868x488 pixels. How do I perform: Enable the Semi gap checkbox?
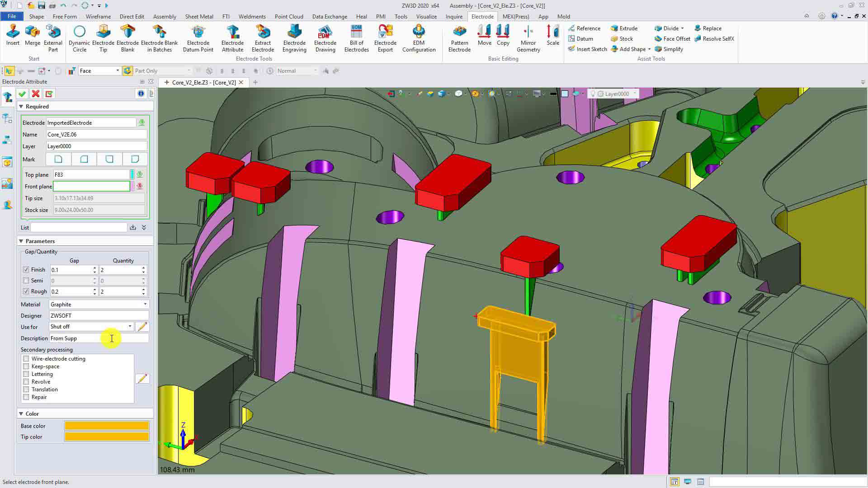[26, 281]
